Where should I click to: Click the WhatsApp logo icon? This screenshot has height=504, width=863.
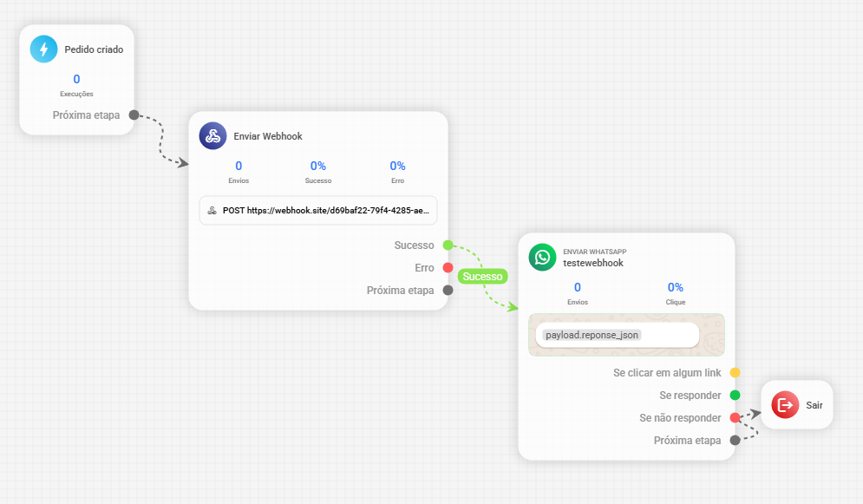point(543,257)
